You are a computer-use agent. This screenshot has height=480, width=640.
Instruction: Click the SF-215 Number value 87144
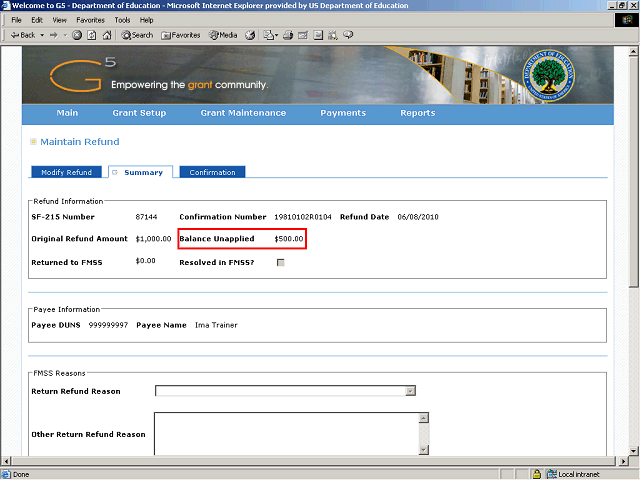pyautogui.click(x=146, y=217)
